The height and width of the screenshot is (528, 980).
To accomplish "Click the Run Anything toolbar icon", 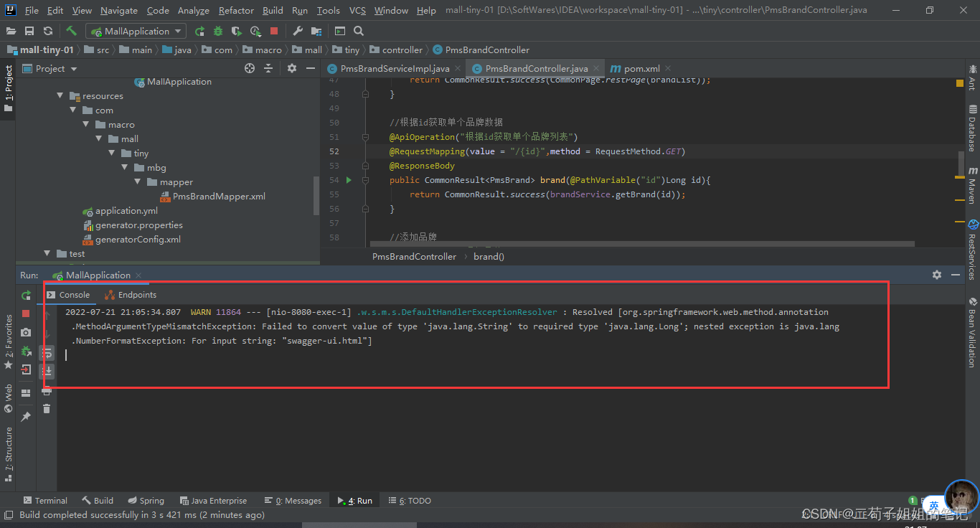I will 340,31.
